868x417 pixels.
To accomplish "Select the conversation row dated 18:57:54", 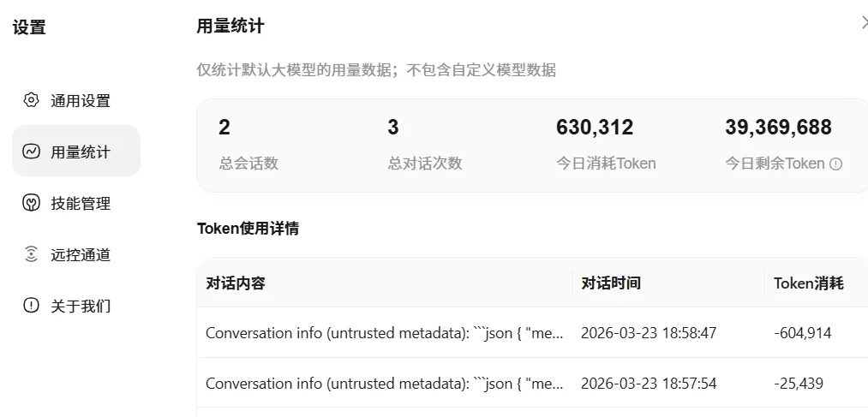I will (384, 383).
